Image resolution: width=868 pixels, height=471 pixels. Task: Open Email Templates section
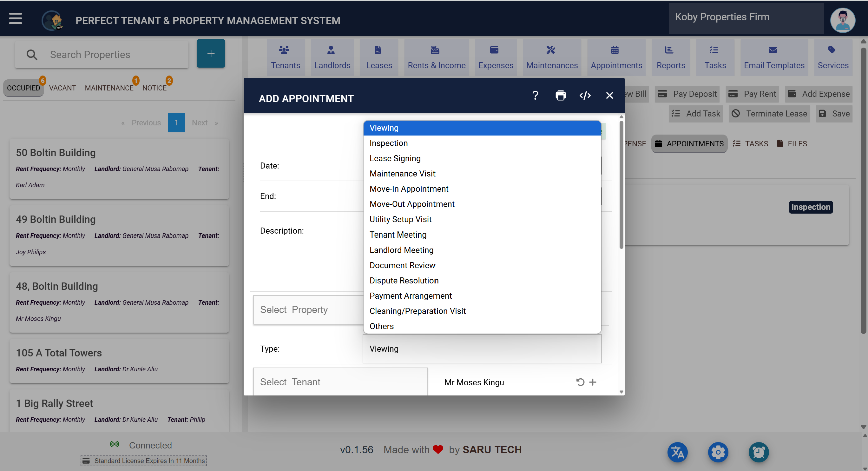(x=774, y=57)
